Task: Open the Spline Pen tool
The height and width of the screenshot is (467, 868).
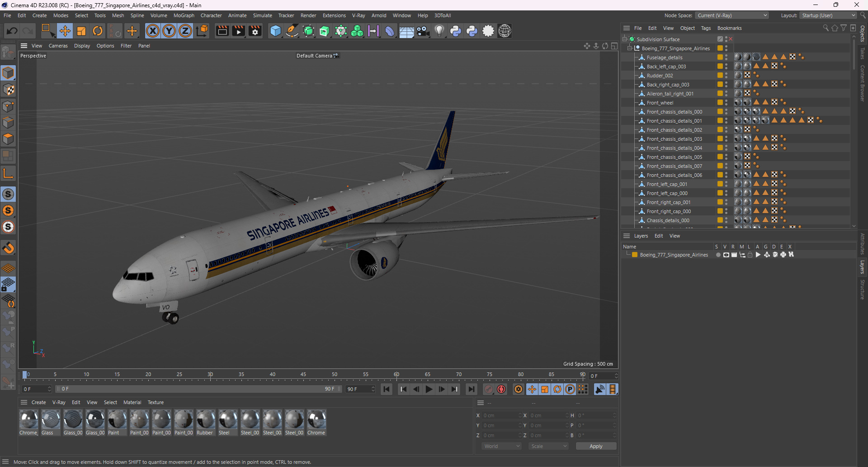Action: point(292,31)
